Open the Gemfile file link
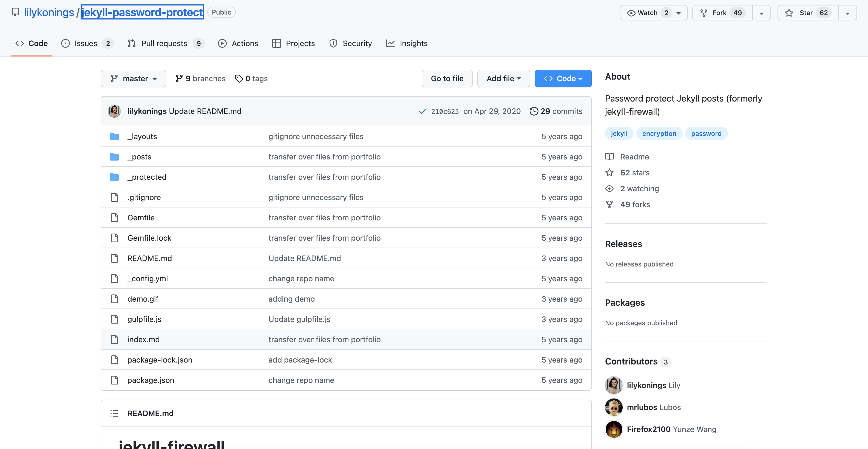This screenshot has height=449, width=868. pyautogui.click(x=141, y=218)
